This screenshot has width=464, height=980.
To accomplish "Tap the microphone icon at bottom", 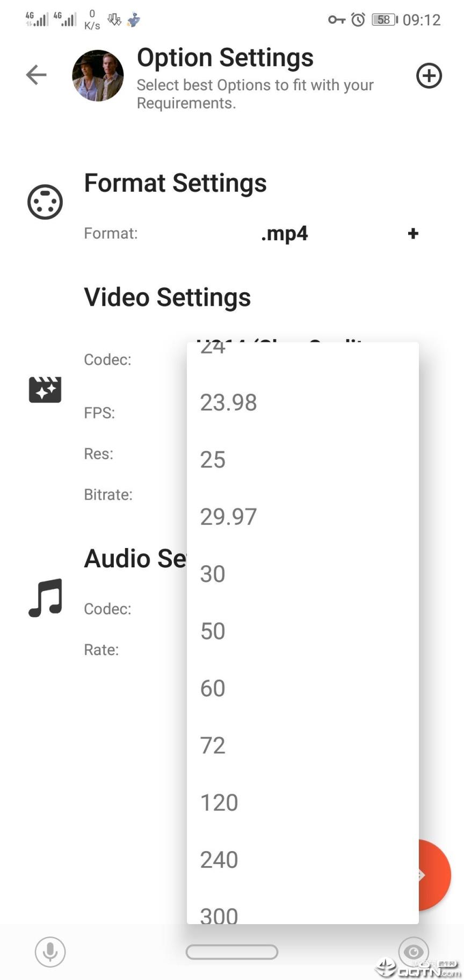I will pyautogui.click(x=50, y=951).
